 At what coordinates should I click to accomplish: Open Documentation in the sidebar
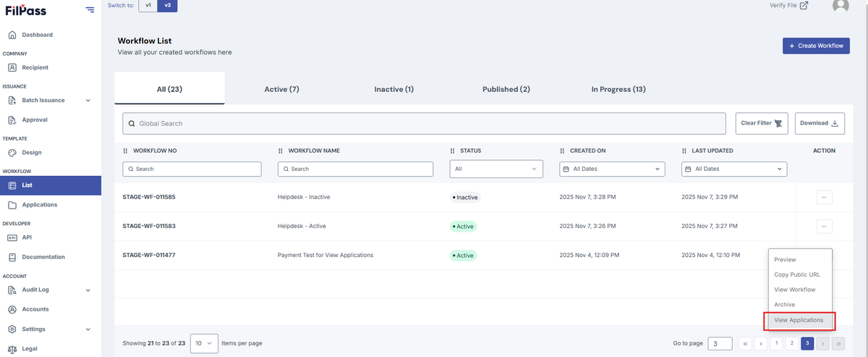click(x=43, y=257)
